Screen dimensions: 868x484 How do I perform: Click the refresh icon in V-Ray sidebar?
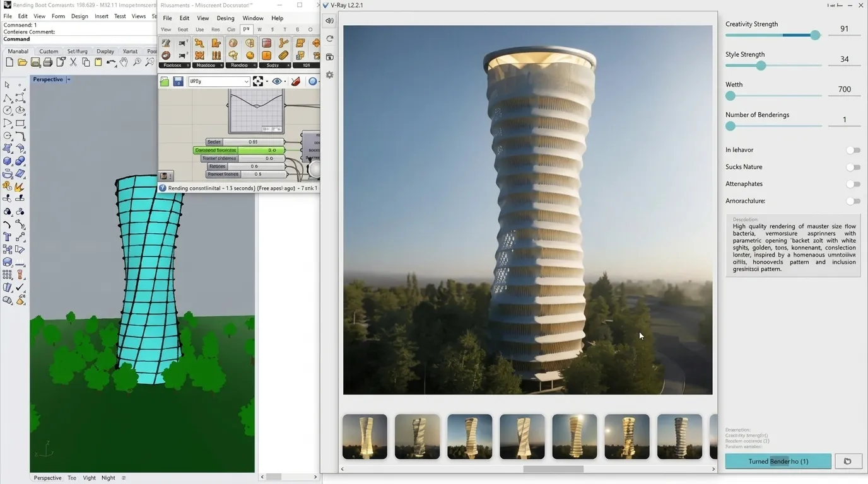(329, 39)
